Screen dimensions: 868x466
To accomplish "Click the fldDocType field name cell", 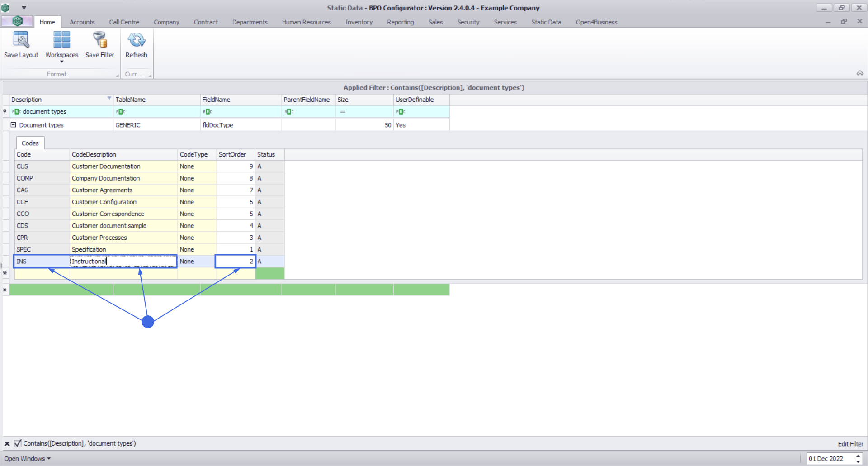I will (x=241, y=125).
